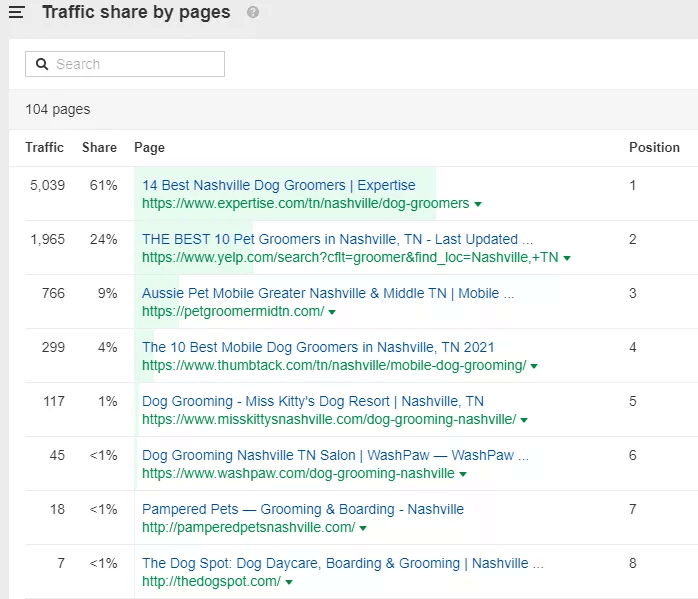
Task: Open '14 Best Nashville Dog Groomers' page title
Action: [278, 185]
